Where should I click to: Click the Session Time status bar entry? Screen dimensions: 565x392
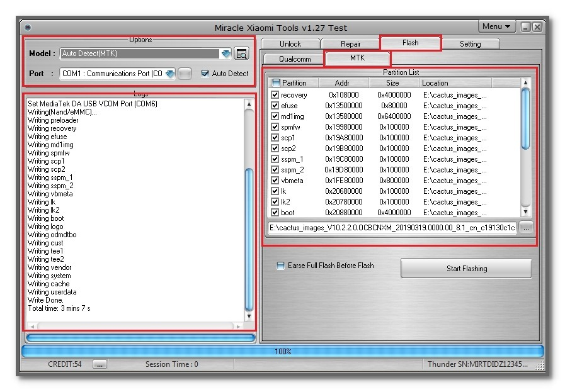172,364
